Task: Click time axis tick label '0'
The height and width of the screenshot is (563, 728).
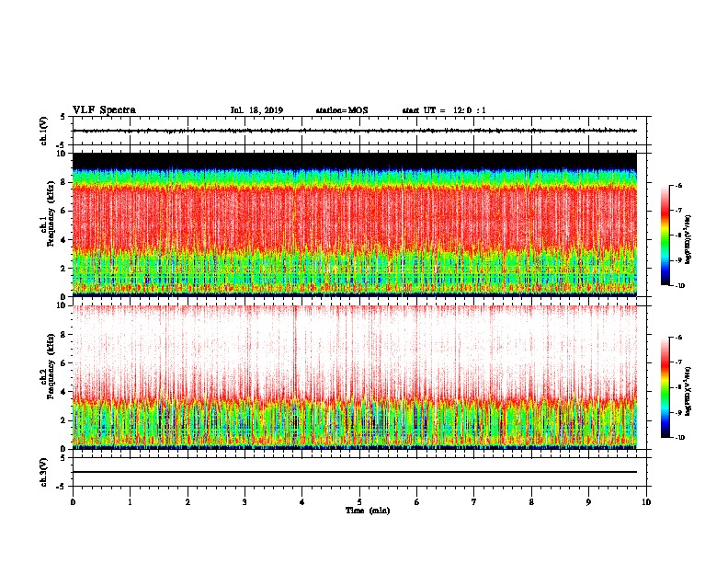Action: (73, 502)
